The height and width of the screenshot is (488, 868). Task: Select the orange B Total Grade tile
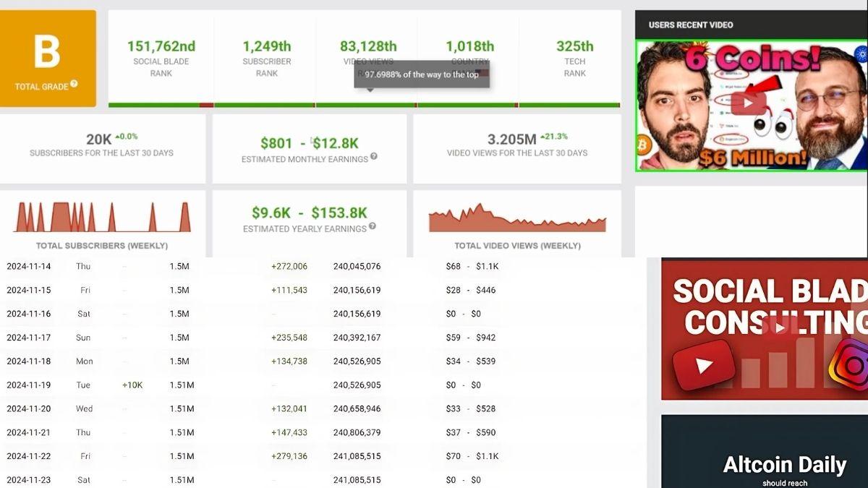click(48, 59)
